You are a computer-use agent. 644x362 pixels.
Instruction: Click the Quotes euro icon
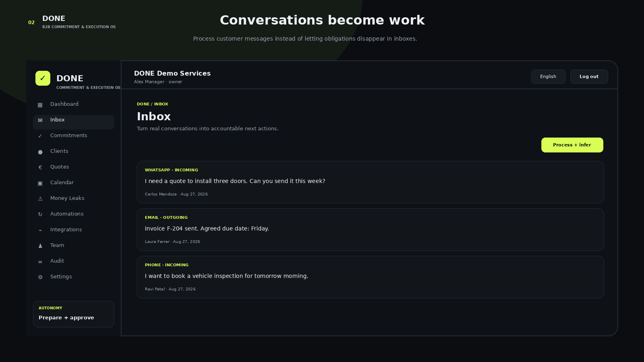(x=40, y=167)
